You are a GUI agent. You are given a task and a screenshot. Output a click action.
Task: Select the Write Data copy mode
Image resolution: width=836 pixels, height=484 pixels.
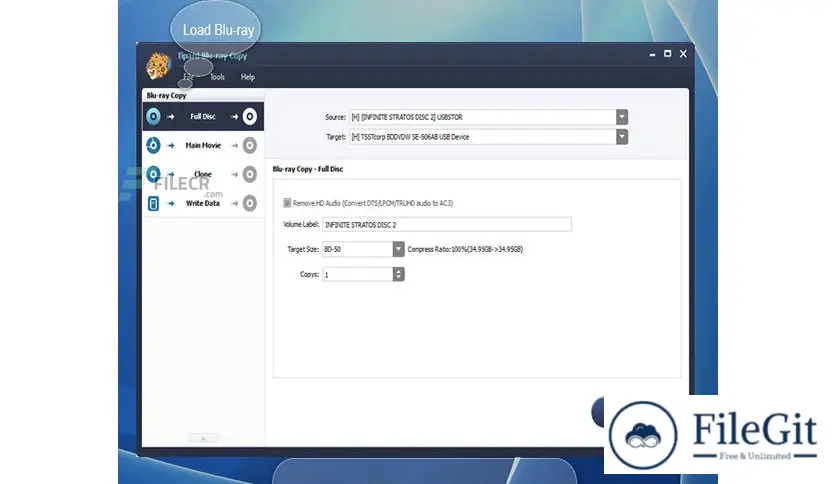pos(203,203)
